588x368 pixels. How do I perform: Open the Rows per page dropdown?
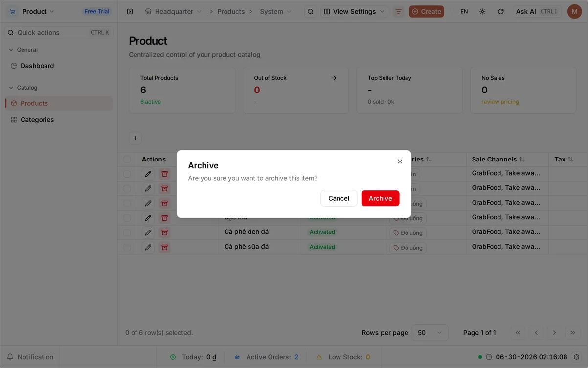[x=430, y=333]
